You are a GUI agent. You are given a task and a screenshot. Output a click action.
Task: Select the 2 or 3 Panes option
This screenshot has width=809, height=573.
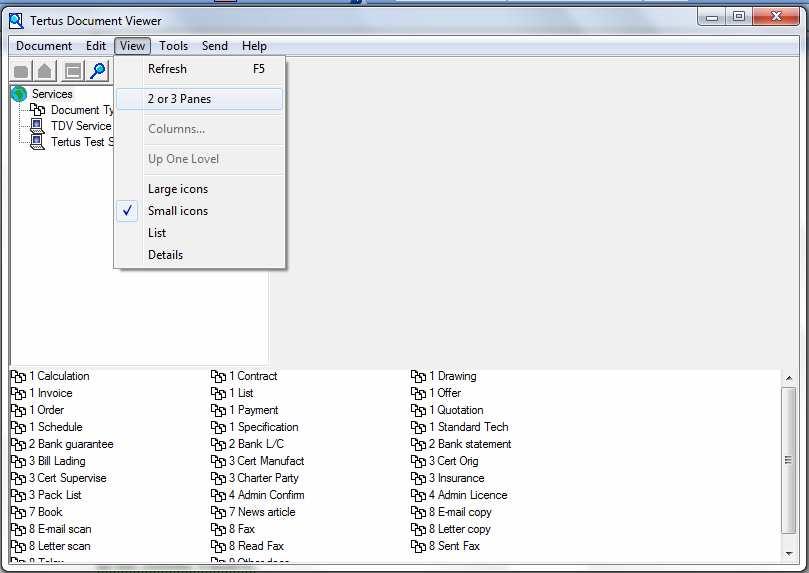point(200,99)
